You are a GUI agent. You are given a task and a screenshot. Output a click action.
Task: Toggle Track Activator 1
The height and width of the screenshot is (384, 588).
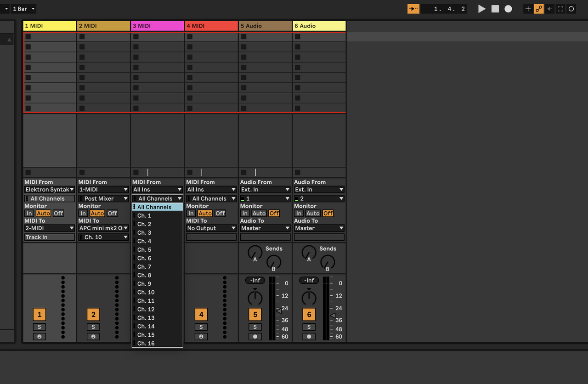tap(40, 315)
